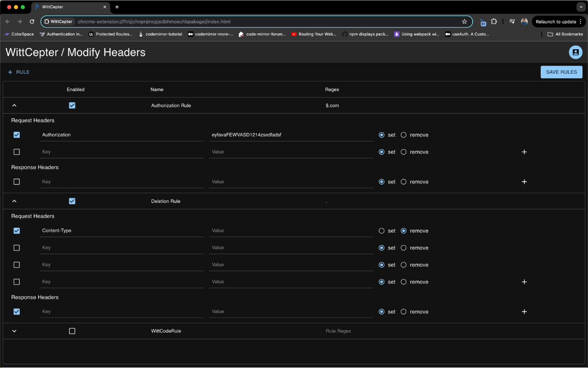This screenshot has width=588, height=368.
Task: Click the plus icon in Deletion Rule response headers
Action: pyautogui.click(x=524, y=312)
